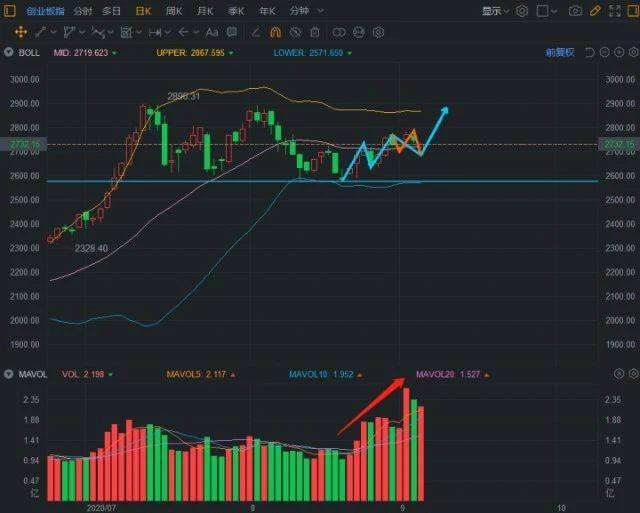
Task: Switch to 周K weekly chart tab
Action: point(174,11)
